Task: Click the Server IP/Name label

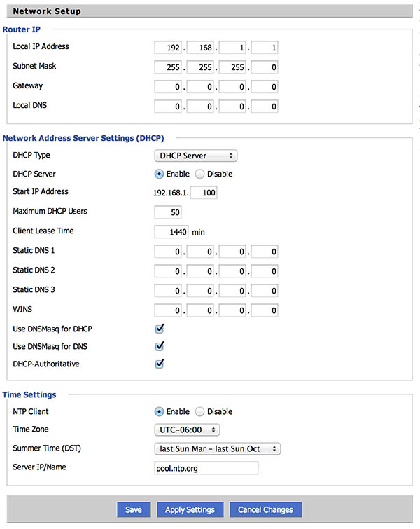Action: tap(39, 467)
